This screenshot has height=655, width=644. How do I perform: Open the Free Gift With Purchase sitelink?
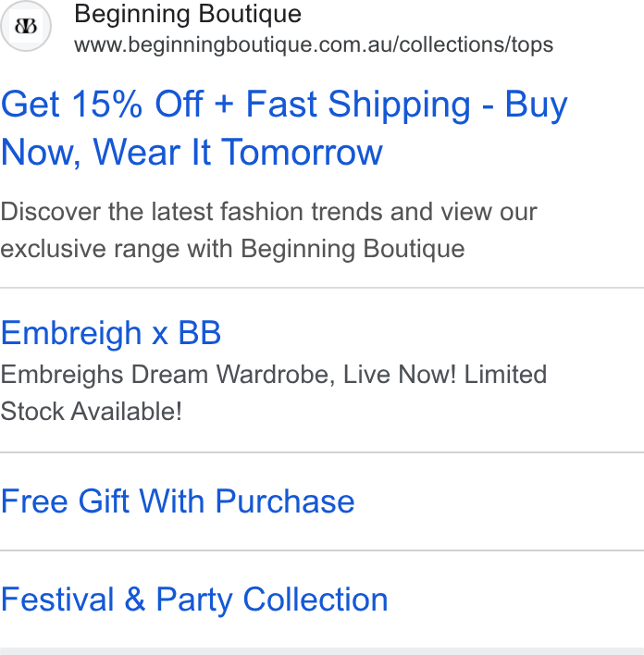point(178,501)
